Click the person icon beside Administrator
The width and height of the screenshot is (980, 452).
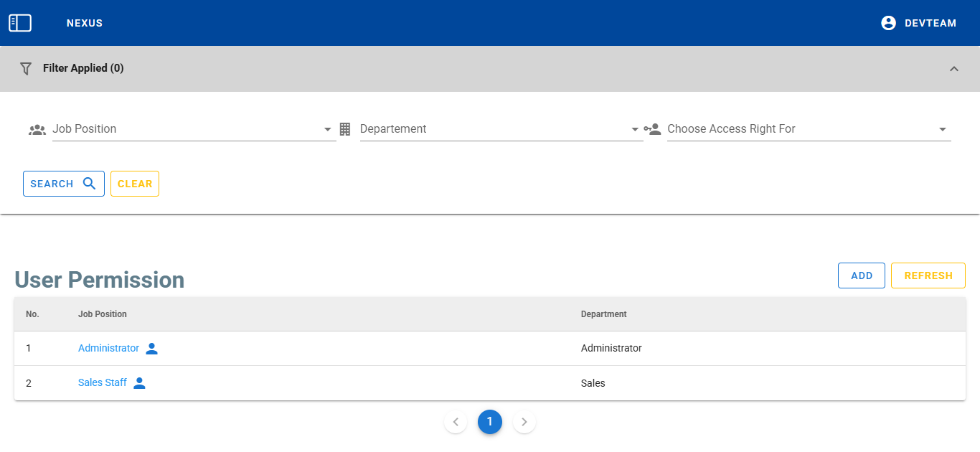[151, 349]
